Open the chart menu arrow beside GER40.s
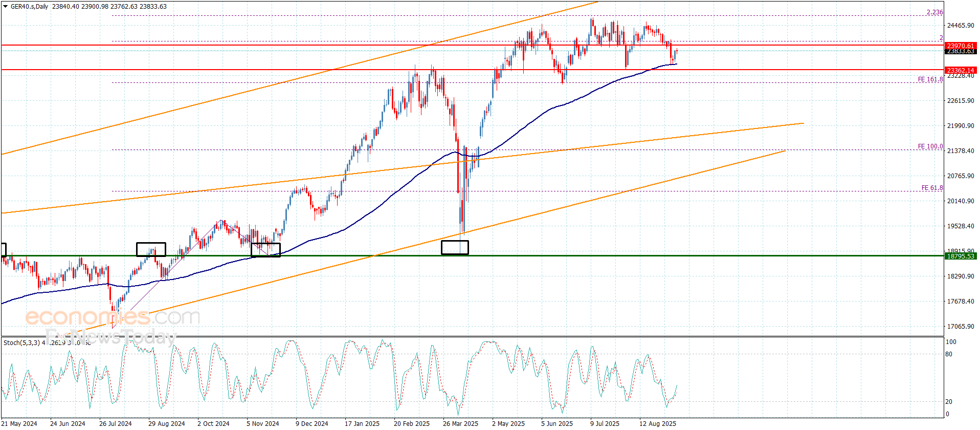The height and width of the screenshot is (430, 980). point(6,7)
